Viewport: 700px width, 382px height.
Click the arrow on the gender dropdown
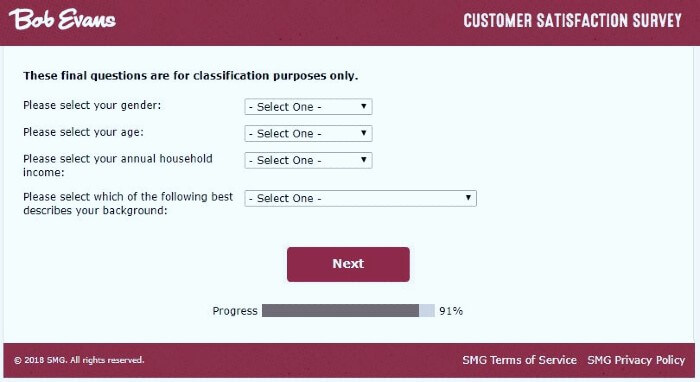point(364,106)
